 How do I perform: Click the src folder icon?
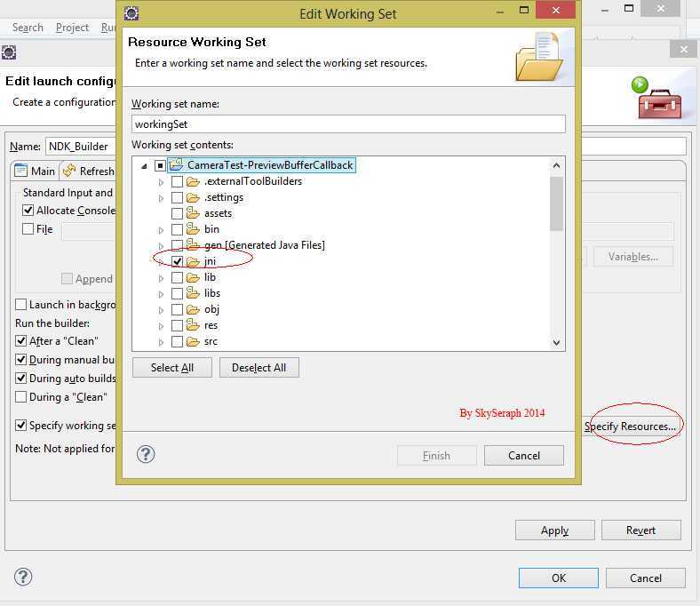coord(193,341)
